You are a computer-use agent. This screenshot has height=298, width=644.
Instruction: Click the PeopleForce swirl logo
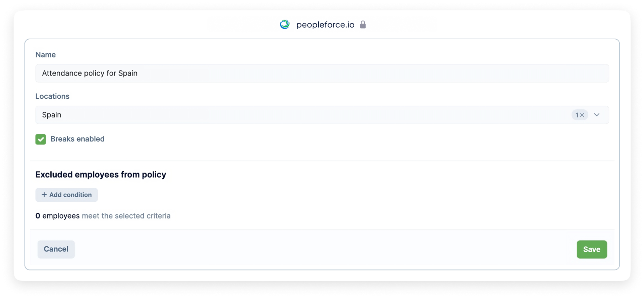tap(285, 24)
